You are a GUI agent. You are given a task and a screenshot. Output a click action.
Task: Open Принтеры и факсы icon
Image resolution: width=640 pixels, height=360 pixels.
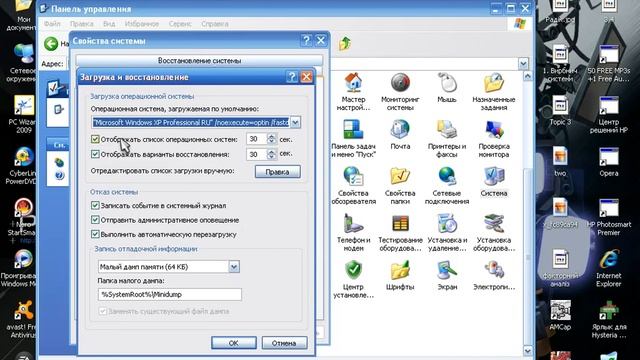click(x=447, y=130)
